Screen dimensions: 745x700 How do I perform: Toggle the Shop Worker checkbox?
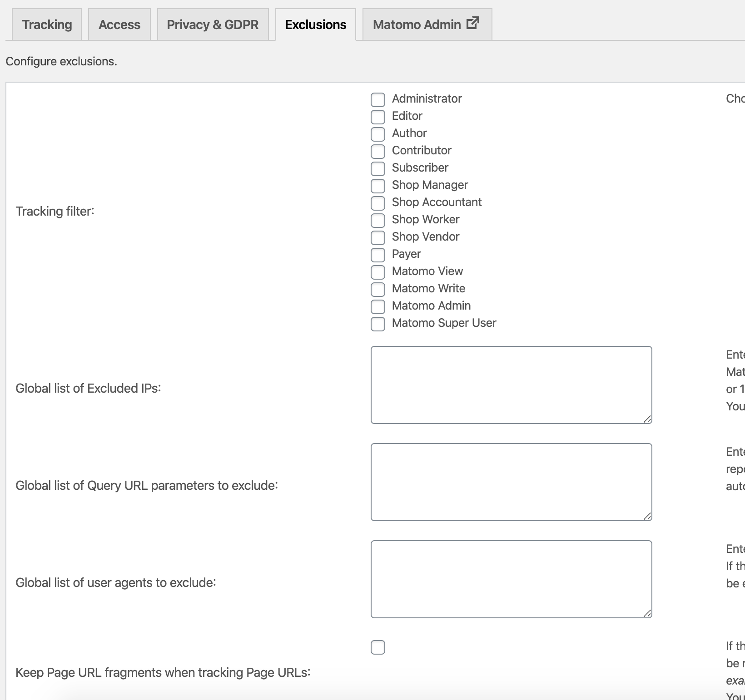coord(378,220)
